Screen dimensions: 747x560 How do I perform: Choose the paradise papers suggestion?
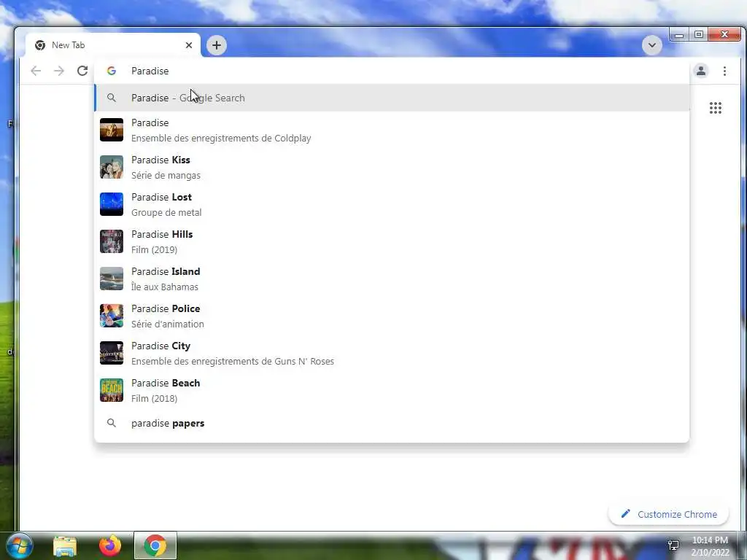tap(392, 423)
